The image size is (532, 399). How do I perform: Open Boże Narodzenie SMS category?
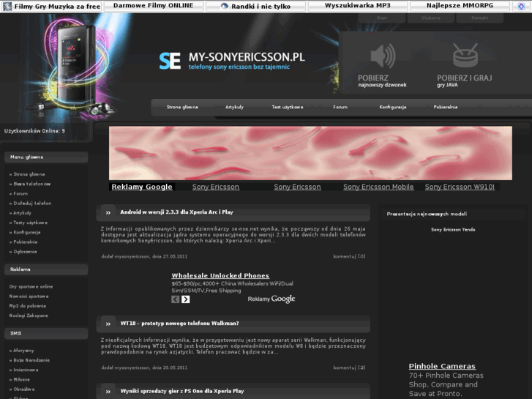(x=31, y=360)
